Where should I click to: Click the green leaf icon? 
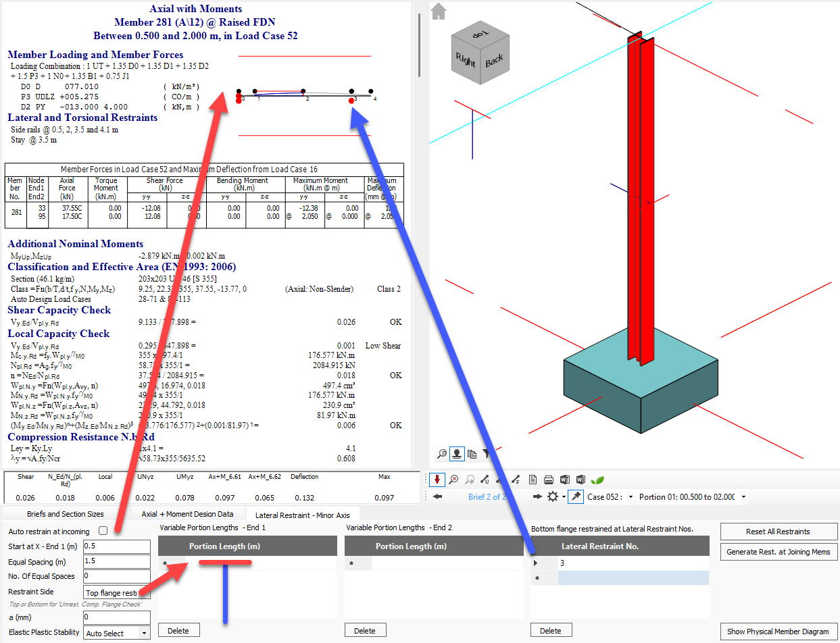pos(597,480)
